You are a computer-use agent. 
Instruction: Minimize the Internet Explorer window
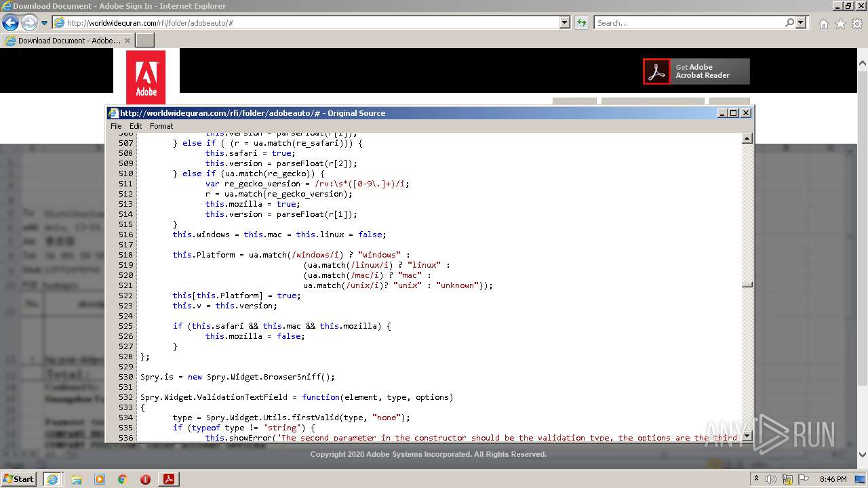(x=837, y=5)
